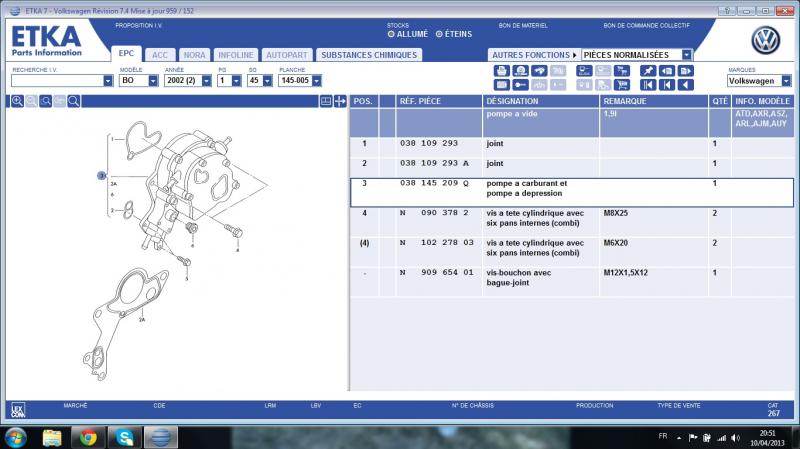Select row 'pompe a carburant et pompe a depression'
800x449 pixels.
click(x=571, y=192)
